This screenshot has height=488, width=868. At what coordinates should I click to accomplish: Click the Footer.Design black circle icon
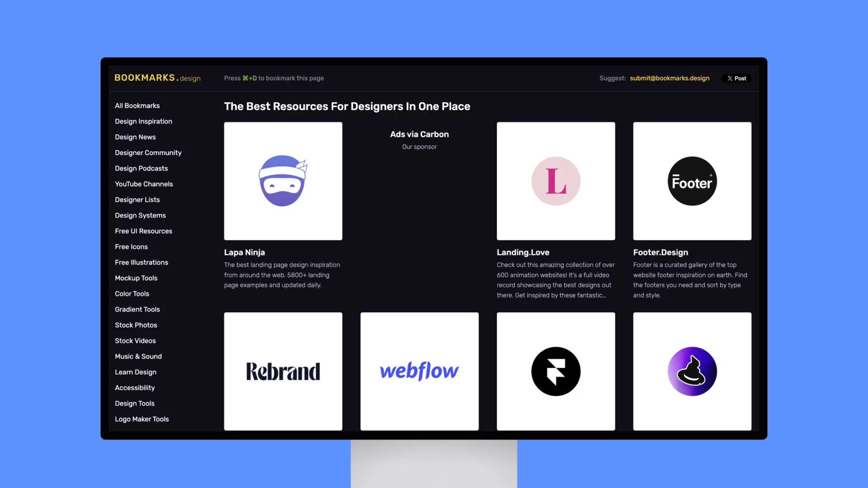pos(692,181)
